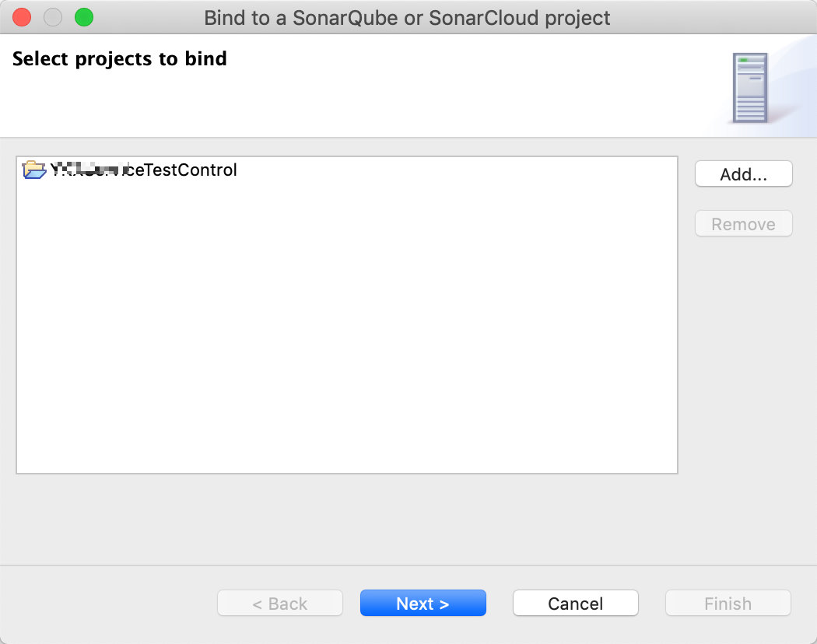Click the disabled "Finish" button
This screenshot has width=817, height=644.
pyautogui.click(x=728, y=604)
